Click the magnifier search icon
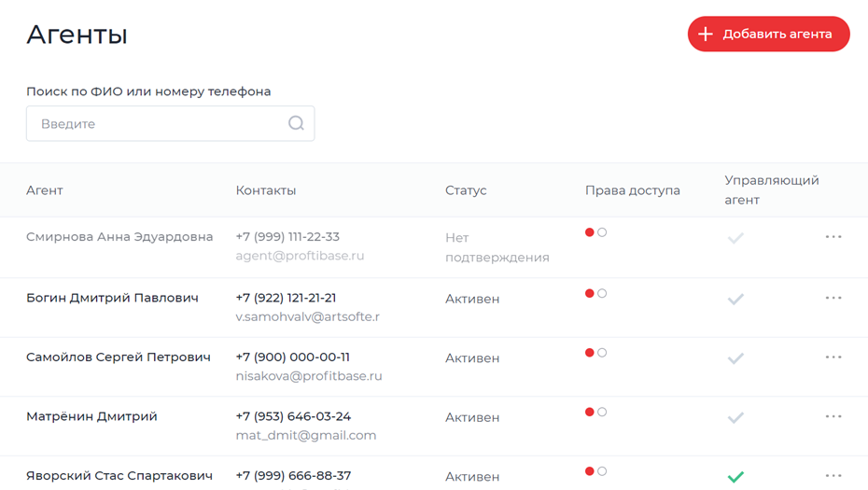Viewport: 868px width, 490px height. coord(296,123)
